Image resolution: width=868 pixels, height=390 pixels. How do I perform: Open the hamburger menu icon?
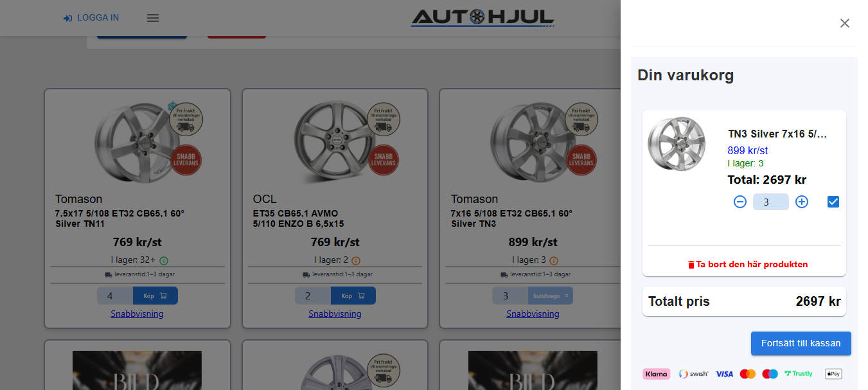pyautogui.click(x=153, y=18)
